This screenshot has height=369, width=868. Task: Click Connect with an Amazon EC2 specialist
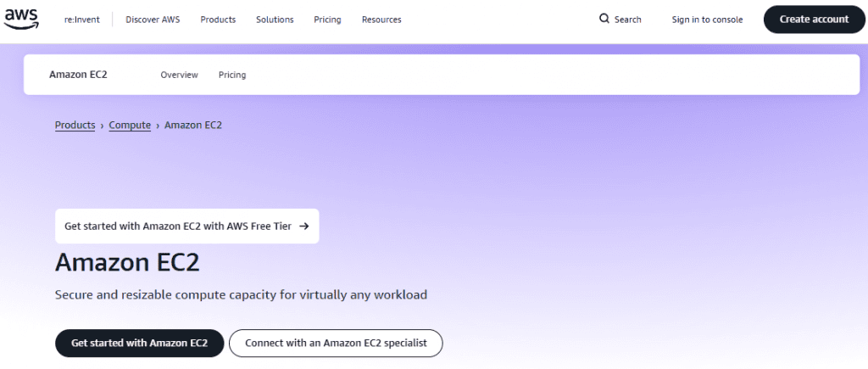pyautogui.click(x=336, y=343)
